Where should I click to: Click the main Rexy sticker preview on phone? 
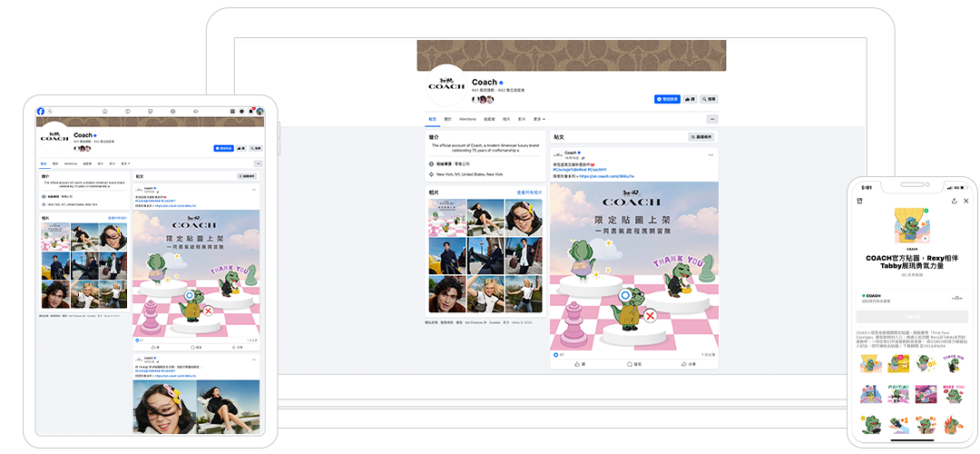pyautogui.click(x=913, y=226)
